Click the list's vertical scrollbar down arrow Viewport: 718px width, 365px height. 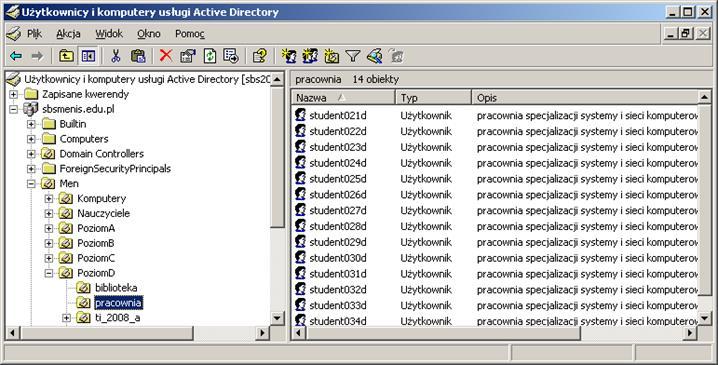tap(705, 317)
